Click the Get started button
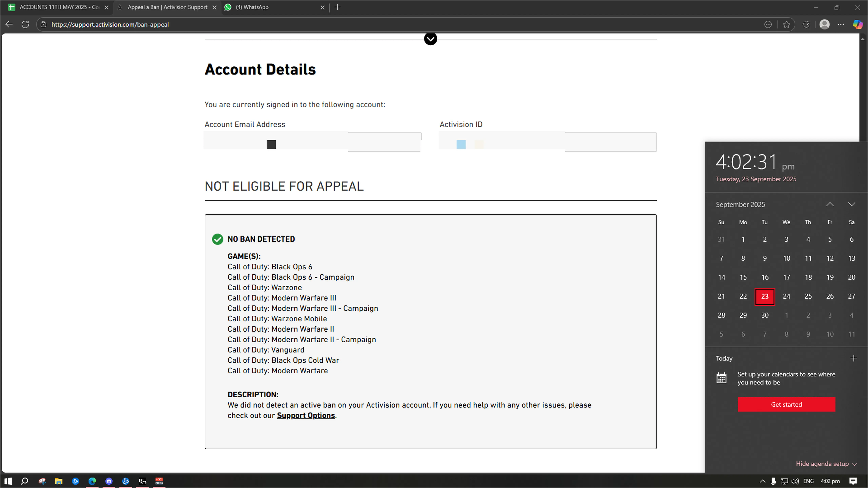 pos(786,404)
